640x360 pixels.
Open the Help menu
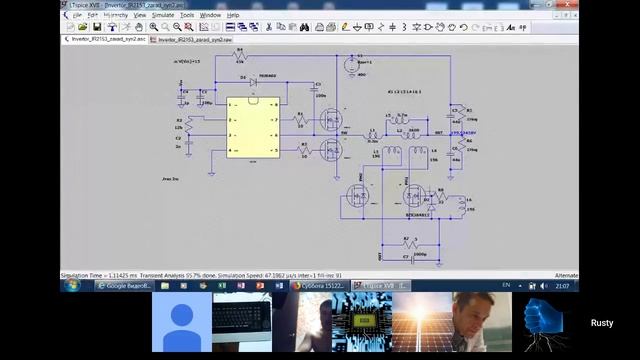[233, 15]
